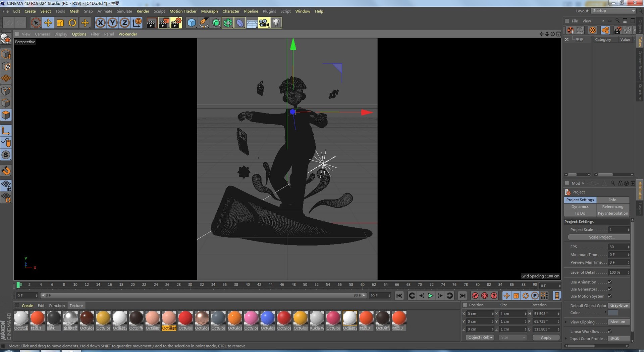
Task: Click Record Active Objects red button
Action: (x=475, y=296)
